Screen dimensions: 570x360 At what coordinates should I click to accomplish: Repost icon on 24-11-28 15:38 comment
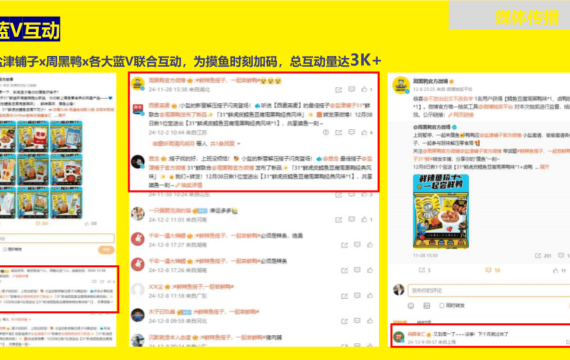338,90
